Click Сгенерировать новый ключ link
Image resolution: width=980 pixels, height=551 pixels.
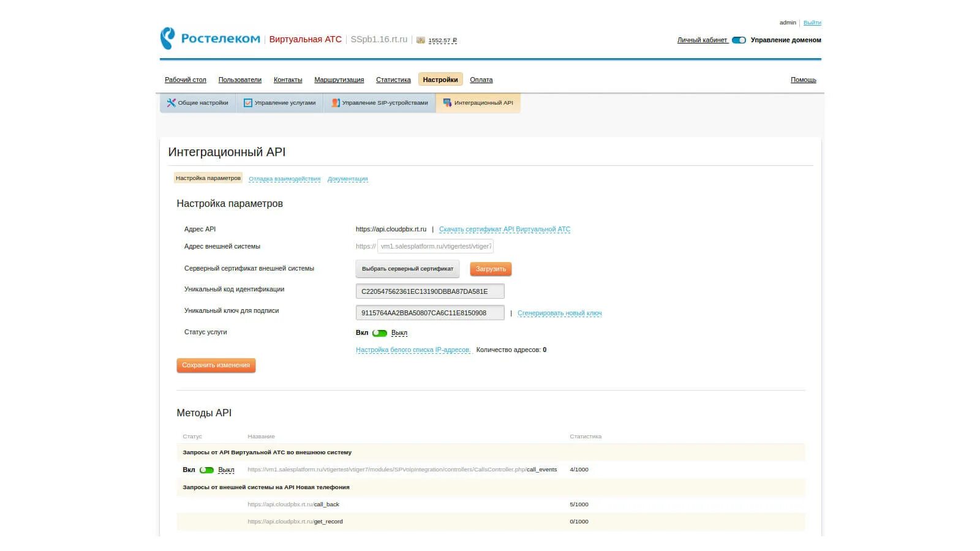[x=560, y=313]
